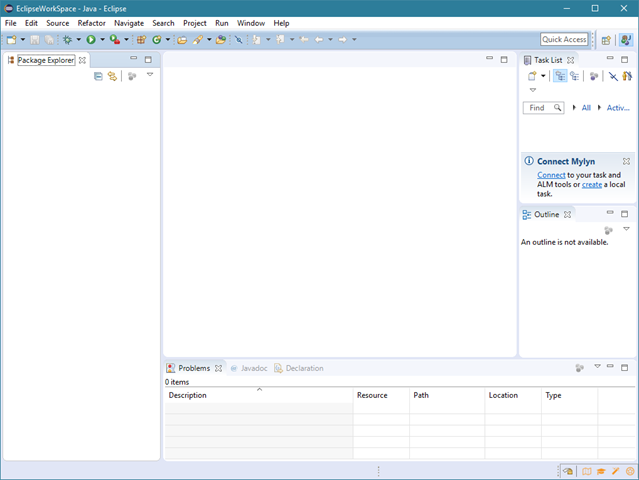This screenshot has height=480, width=639.
Task: Switch to the Javadoc tab
Action: pyautogui.click(x=249, y=368)
